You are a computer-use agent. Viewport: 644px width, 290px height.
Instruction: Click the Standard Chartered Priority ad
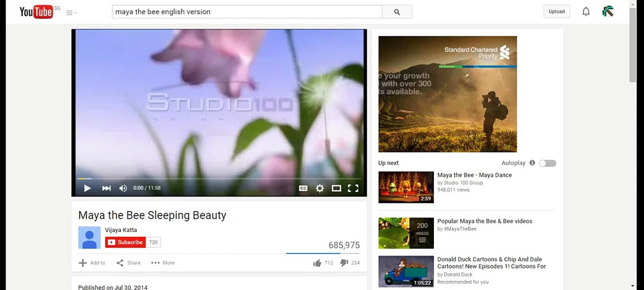pos(448,94)
